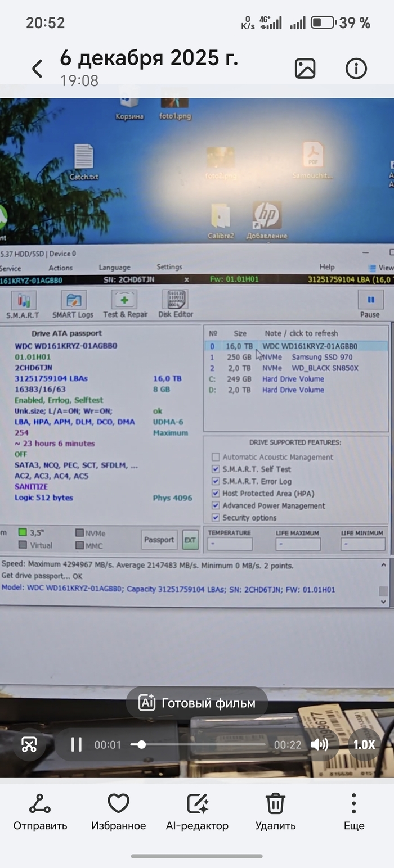
Task: Open the S.M.A.R.T toolbar icon
Action: click(23, 305)
